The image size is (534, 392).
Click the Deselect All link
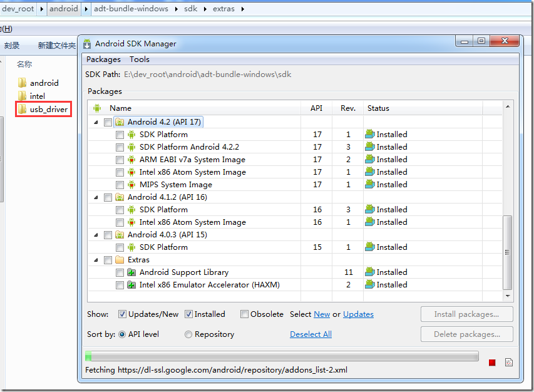coord(311,334)
